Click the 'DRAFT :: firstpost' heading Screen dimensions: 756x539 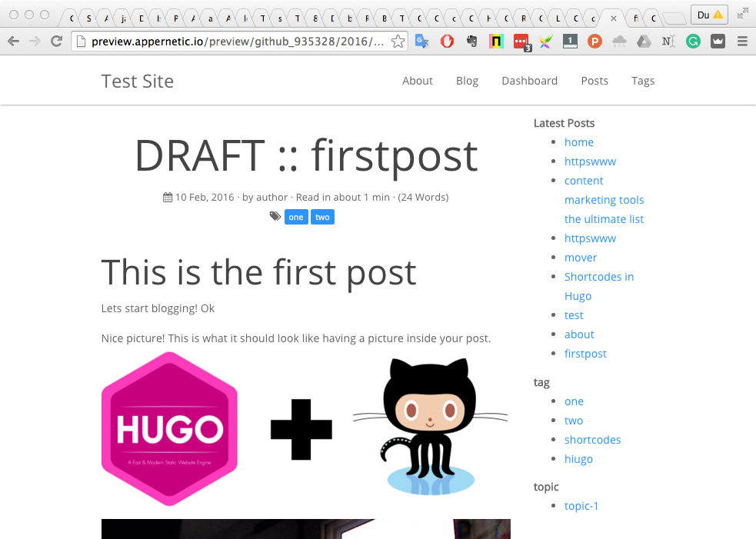tap(306, 156)
